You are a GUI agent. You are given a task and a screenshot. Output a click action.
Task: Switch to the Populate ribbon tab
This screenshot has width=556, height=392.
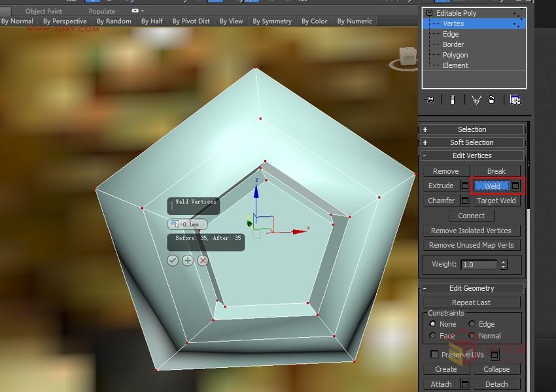[x=101, y=11]
